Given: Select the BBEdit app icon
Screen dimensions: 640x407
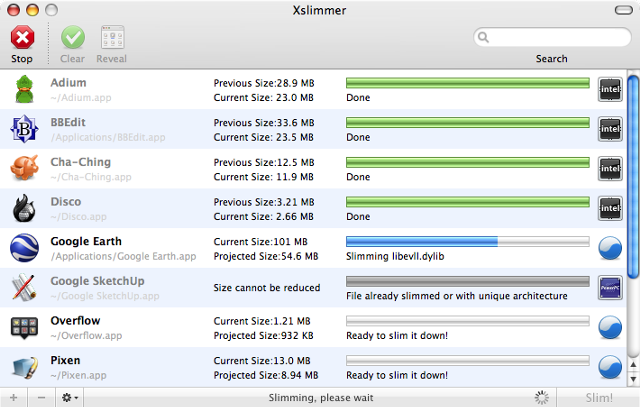Looking at the screenshot, I should point(25,129).
